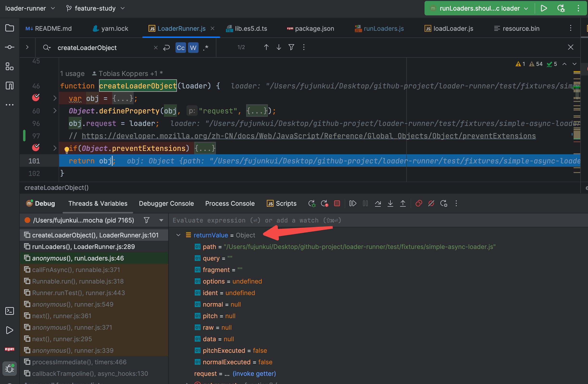Click Step Out icon in debug toolbar
588x384 pixels.
click(x=403, y=204)
